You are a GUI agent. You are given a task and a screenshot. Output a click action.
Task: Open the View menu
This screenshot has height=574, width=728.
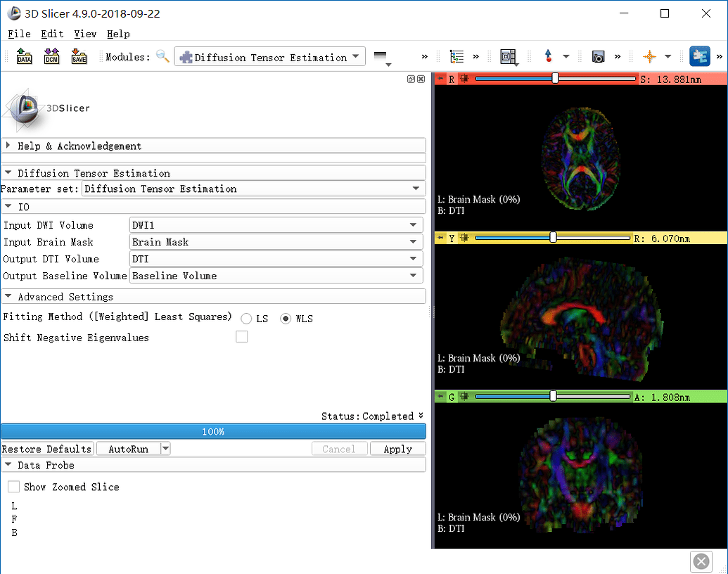[x=85, y=34]
